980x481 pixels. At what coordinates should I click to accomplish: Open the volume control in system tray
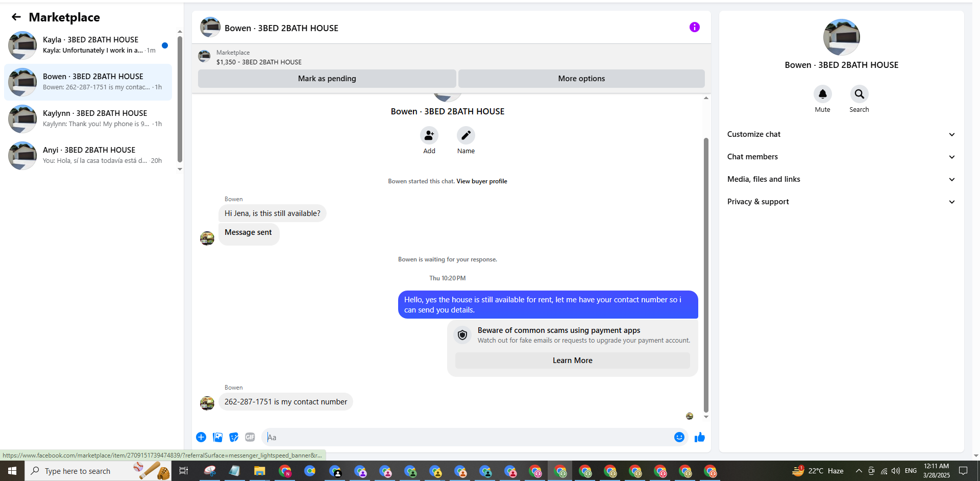click(x=896, y=471)
